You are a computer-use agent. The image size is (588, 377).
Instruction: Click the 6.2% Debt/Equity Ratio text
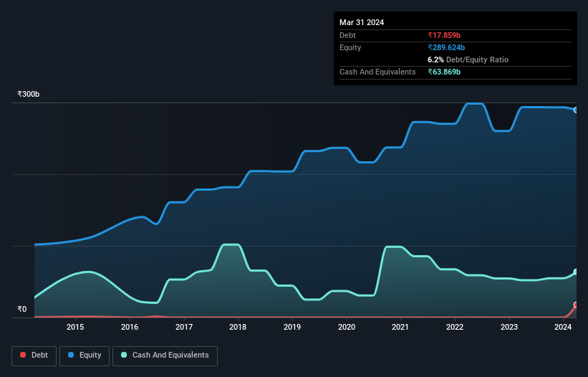[x=468, y=59]
